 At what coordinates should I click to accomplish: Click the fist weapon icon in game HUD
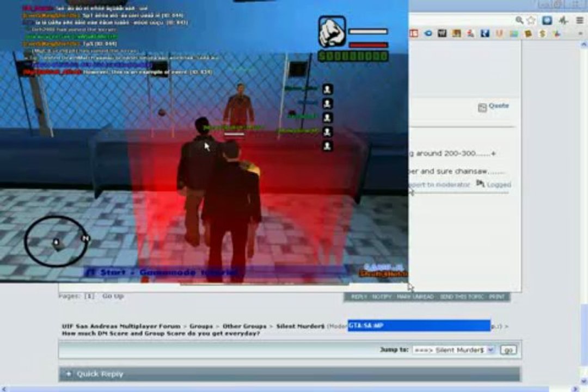pyautogui.click(x=332, y=32)
